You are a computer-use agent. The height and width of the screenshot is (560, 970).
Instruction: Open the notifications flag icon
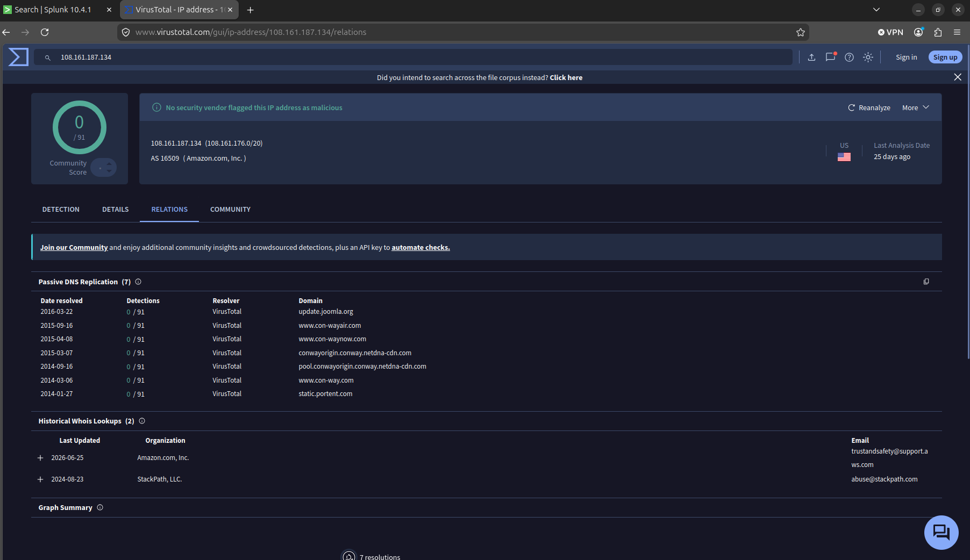pos(831,56)
